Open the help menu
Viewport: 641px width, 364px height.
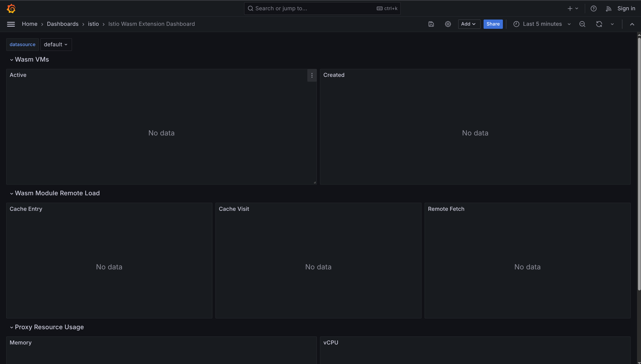(594, 8)
